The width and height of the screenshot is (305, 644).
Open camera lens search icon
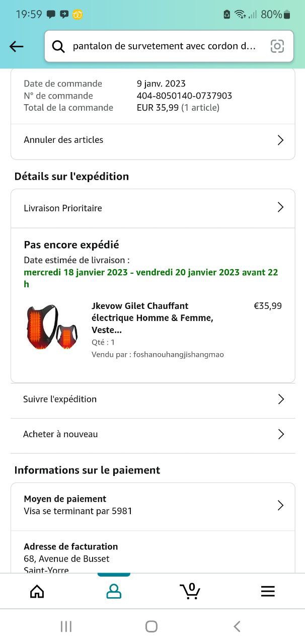(x=277, y=46)
